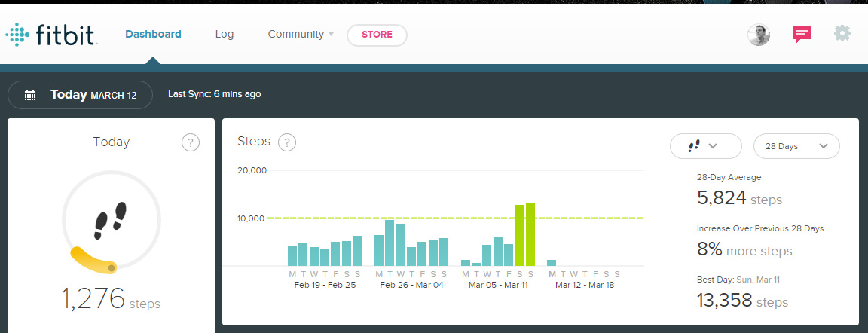Click the Mar 05 - Mar 11 week label
Image resolution: width=868 pixels, height=333 pixels.
point(498,286)
